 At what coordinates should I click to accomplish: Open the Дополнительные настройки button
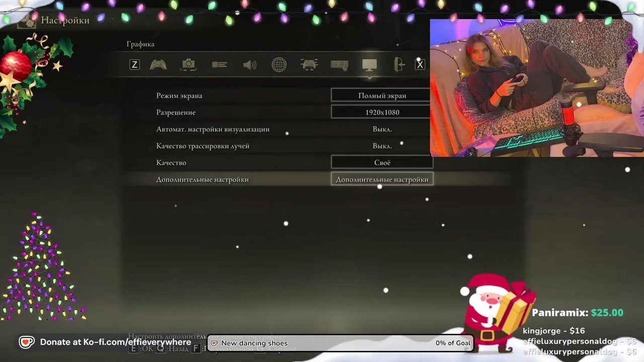[x=382, y=179]
